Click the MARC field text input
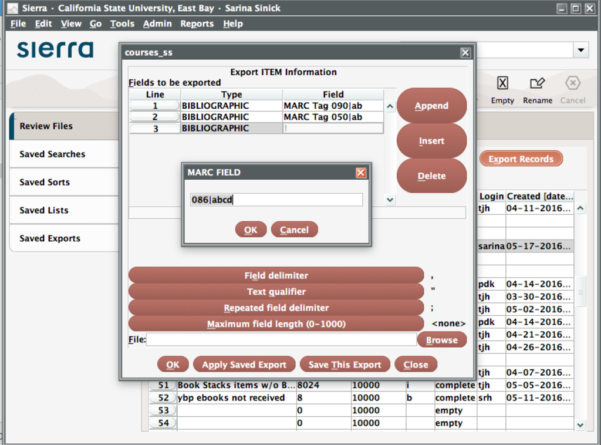This screenshot has width=601, height=445. 276,200
